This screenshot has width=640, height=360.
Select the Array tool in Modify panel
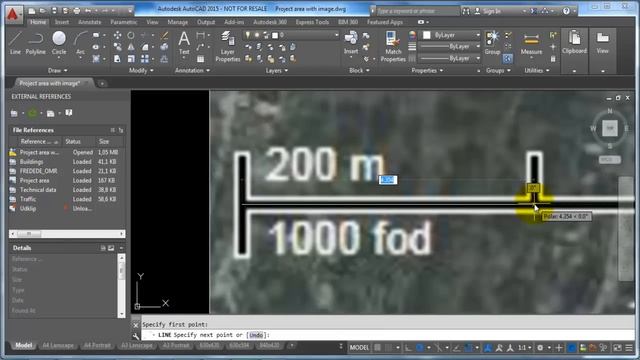click(144, 59)
